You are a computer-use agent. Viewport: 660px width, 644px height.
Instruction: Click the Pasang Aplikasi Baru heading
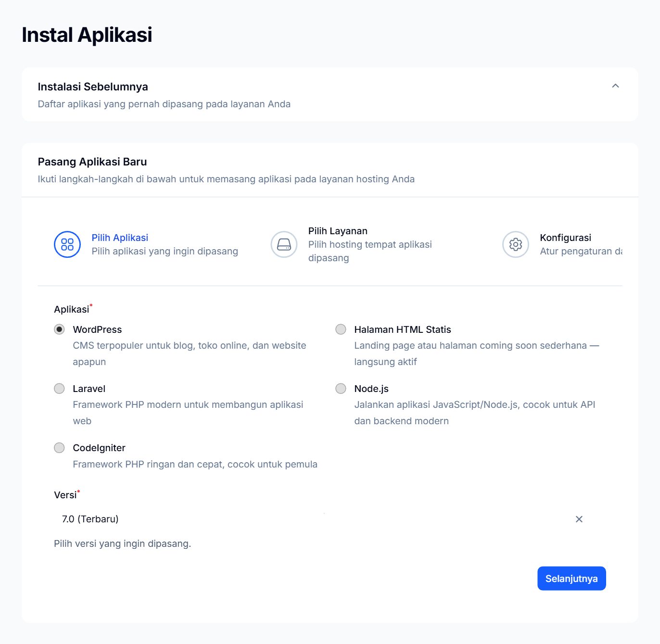click(92, 162)
